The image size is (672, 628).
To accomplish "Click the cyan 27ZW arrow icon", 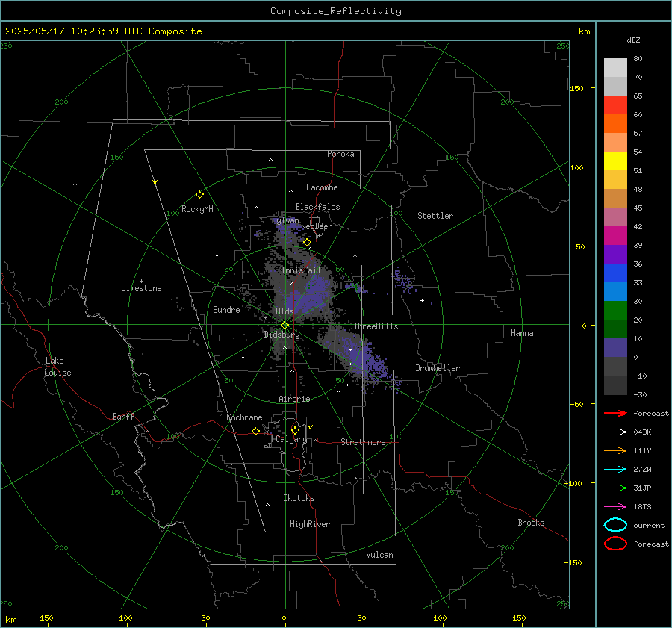I will pos(615,470).
